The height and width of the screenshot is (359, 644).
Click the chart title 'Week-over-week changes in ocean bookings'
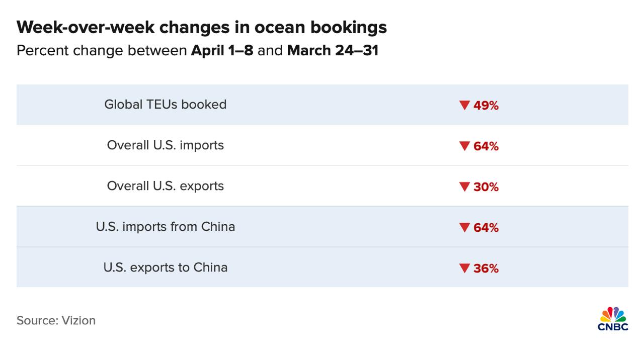(201, 27)
